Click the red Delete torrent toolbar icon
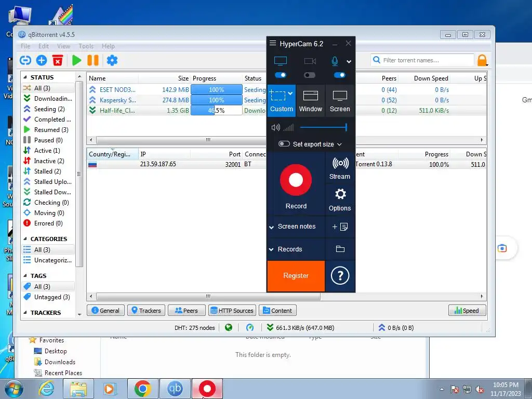Viewport: 532px width, 399px height. tap(58, 60)
